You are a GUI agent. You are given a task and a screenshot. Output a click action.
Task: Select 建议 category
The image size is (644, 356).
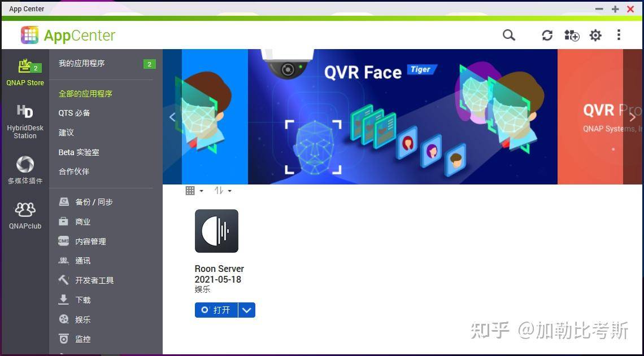point(66,133)
